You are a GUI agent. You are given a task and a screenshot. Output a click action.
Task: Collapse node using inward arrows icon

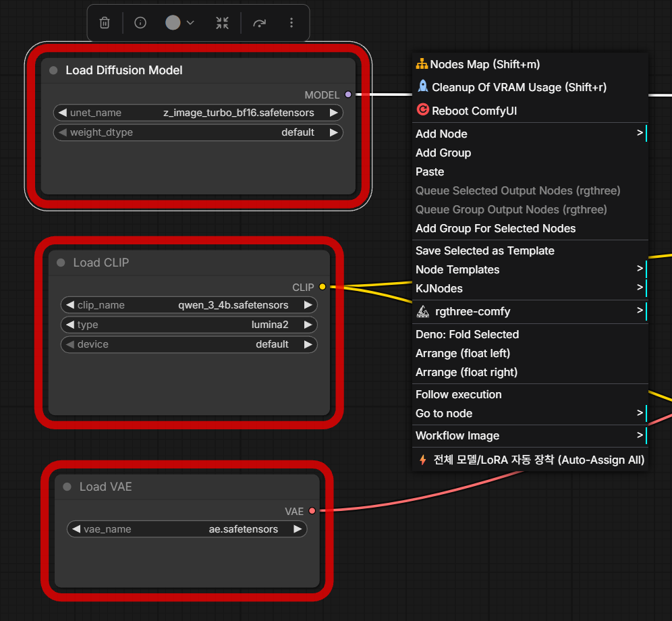pos(222,23)
